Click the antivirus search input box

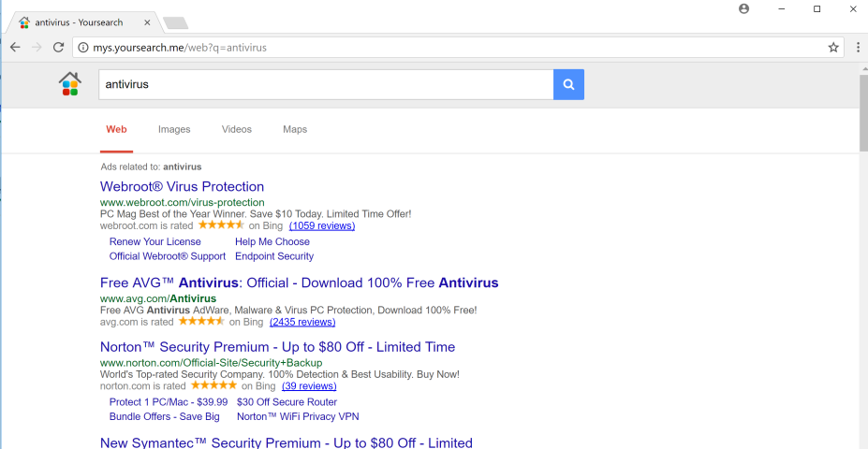point(326,84)
